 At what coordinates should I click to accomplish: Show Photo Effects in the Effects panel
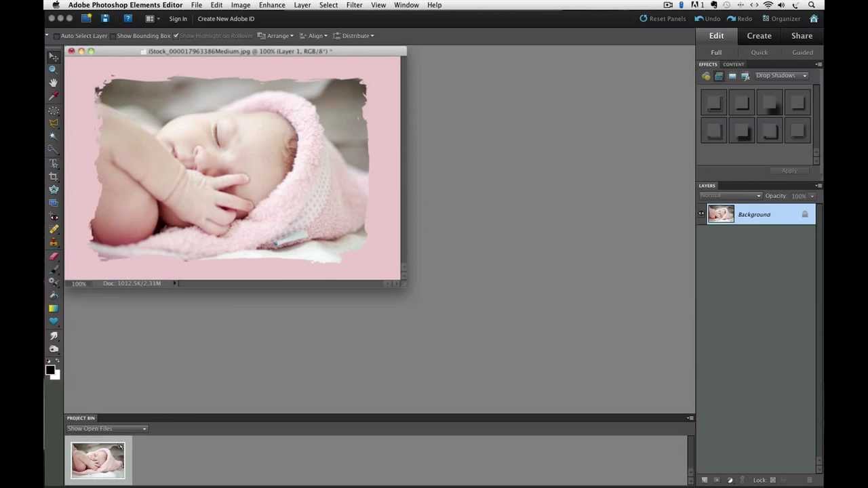pyautogui.click(x=732, y=76)
